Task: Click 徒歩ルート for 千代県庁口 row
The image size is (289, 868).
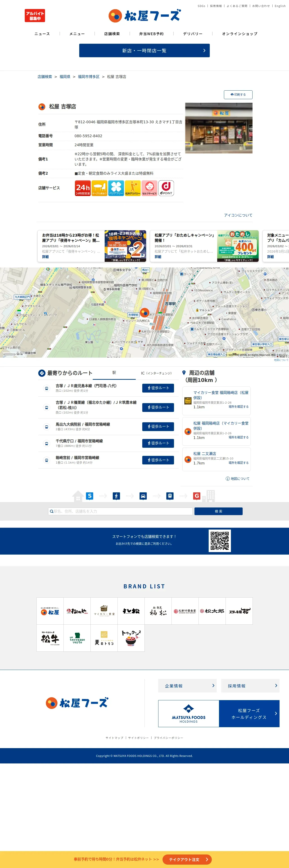Action: [158, 443]
